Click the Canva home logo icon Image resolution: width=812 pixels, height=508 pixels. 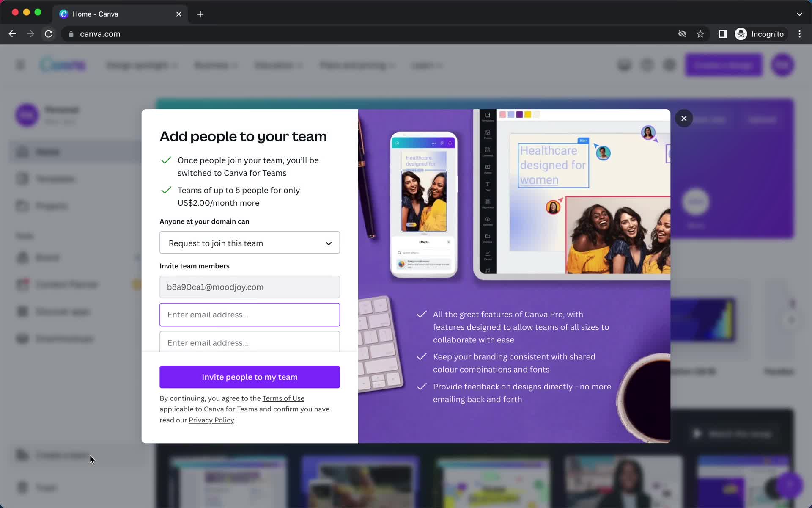tap(63, 65)
